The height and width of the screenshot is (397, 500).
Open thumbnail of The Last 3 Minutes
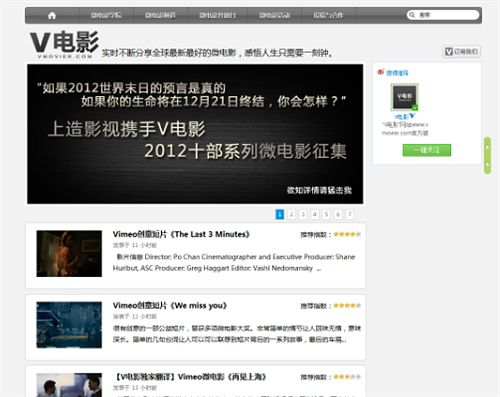(x=69, y=253)
